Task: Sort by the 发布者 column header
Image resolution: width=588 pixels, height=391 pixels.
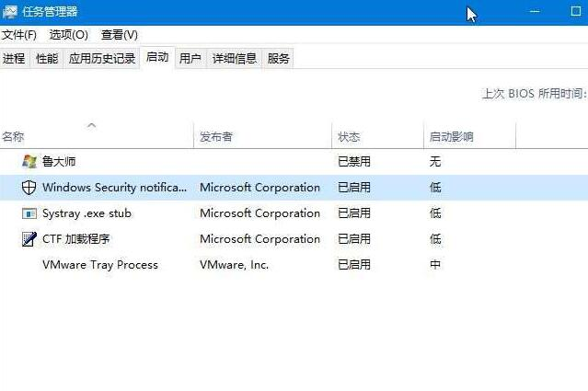Action: pyautogui.click(x=216, y=137)
